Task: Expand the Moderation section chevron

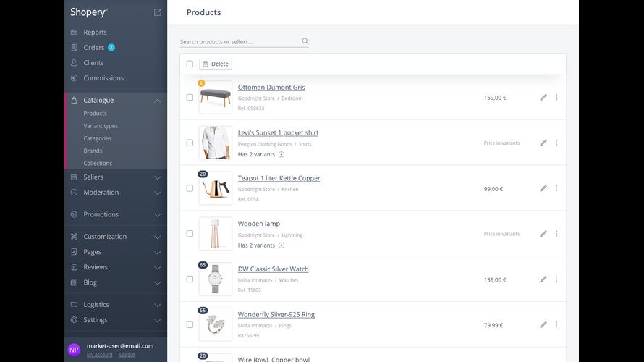Action: (x=157, y=193)
